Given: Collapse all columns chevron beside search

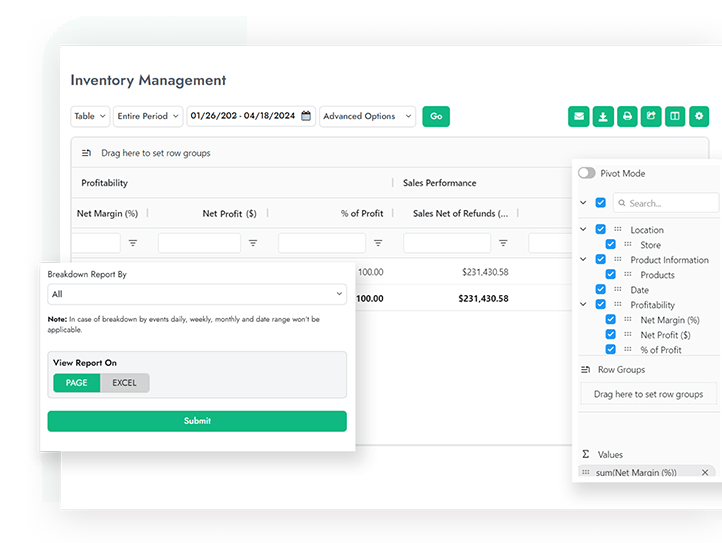Looking at the screenshot, I should coord(583,203).
